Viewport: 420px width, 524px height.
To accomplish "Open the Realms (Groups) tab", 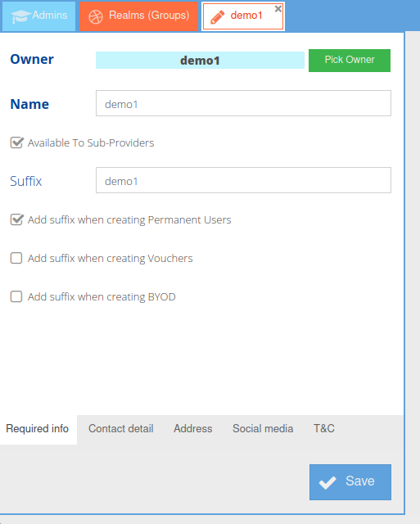I will tap(138, 16).
